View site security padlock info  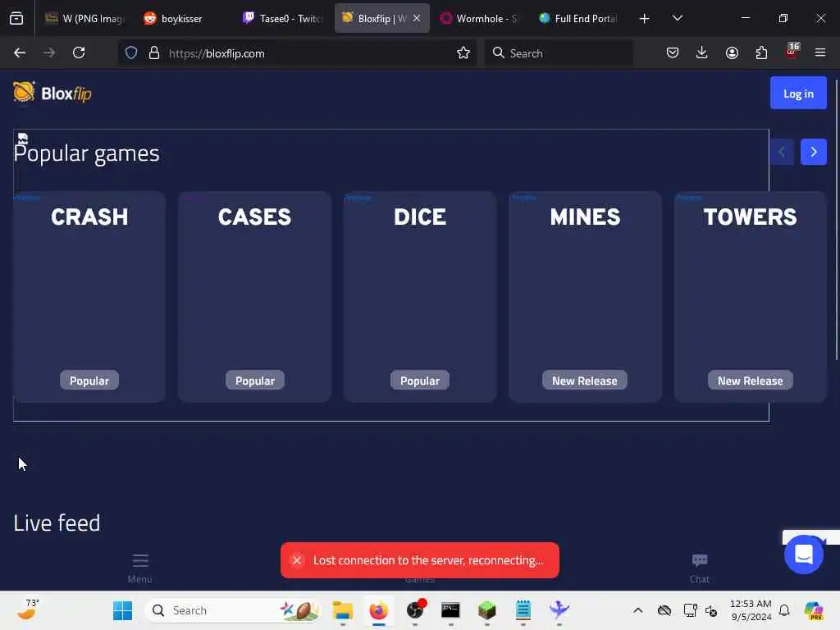tap(154, 52)
